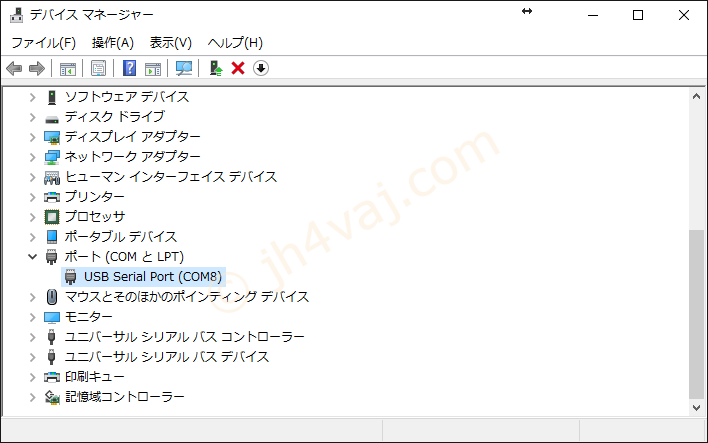708x443 pixels.
Task: Click the Update driver toolbar icon
Action: pyautogui.click(x=216, y=68)
